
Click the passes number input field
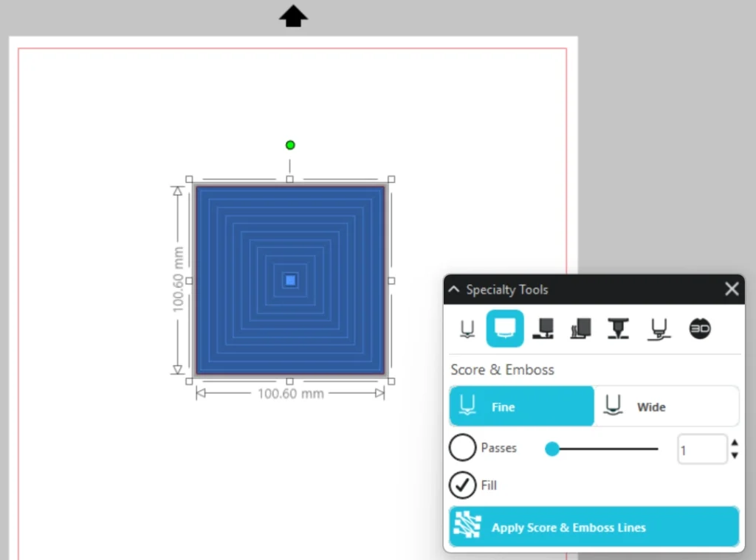point(701,449)
